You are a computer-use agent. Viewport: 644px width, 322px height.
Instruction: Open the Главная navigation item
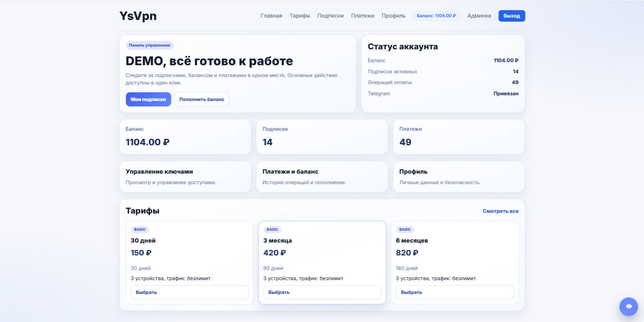pyautogui.click(x=271, y=16)
